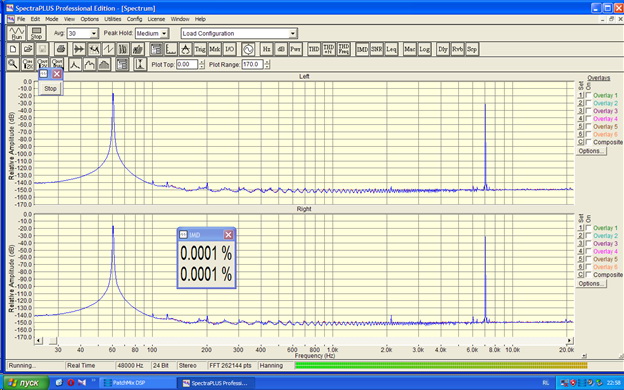Click the Hz frequency units icon
The width and height of the screenshot is (624, 390).
click(266, 49)
